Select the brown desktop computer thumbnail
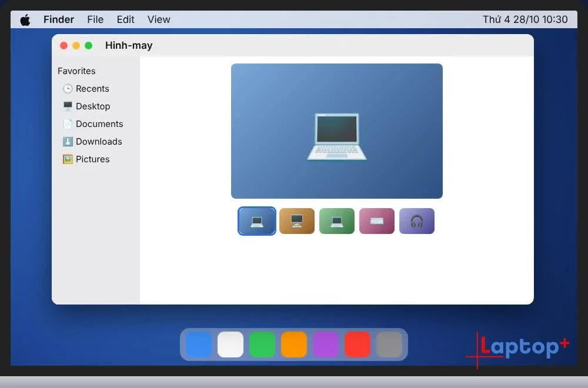This screenshot has height=388, width=588. [x=297, y=221]
